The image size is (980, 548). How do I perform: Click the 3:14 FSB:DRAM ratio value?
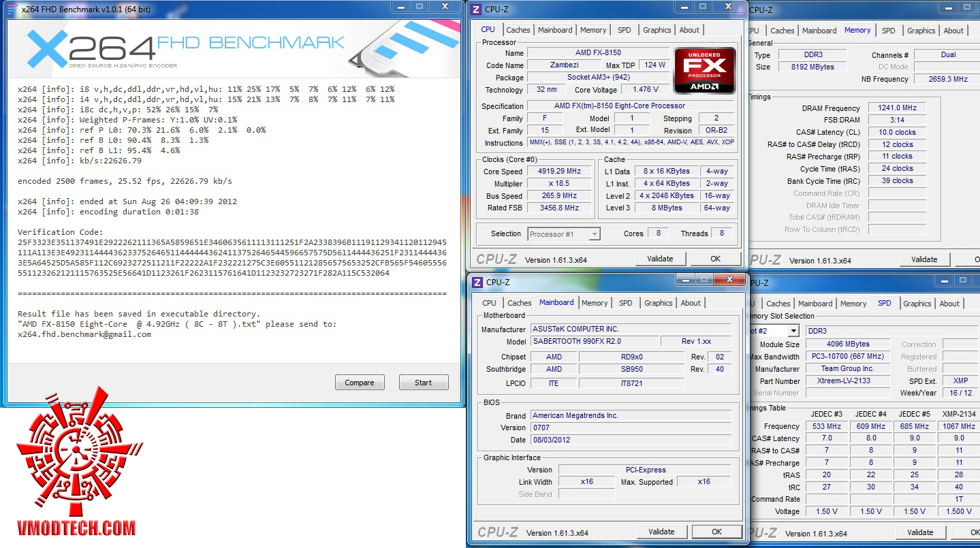897,120
